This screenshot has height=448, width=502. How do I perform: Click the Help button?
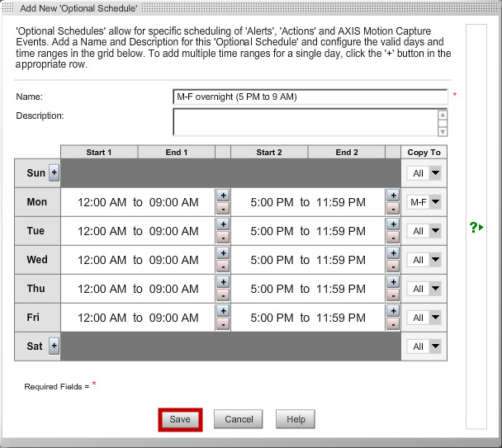296,419
